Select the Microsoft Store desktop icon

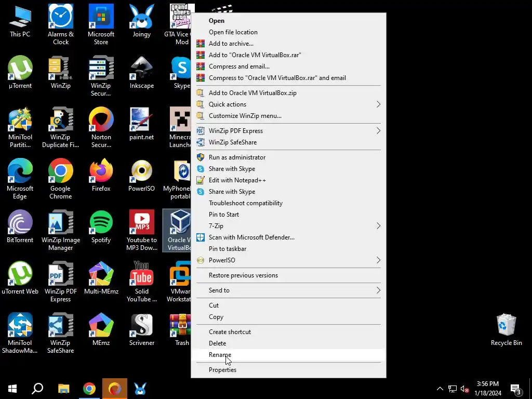(101, 25)
